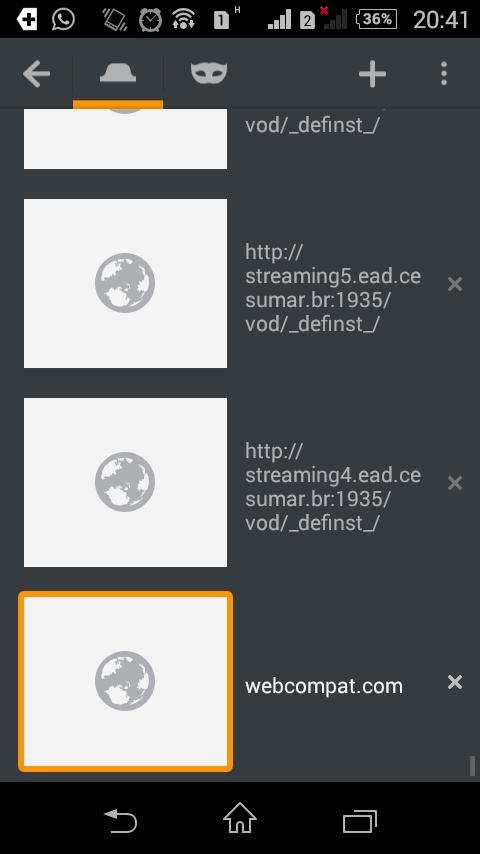Open Android recent apps button
The image size is (480, 854).
pyautogui.click(x=360, y=820)
